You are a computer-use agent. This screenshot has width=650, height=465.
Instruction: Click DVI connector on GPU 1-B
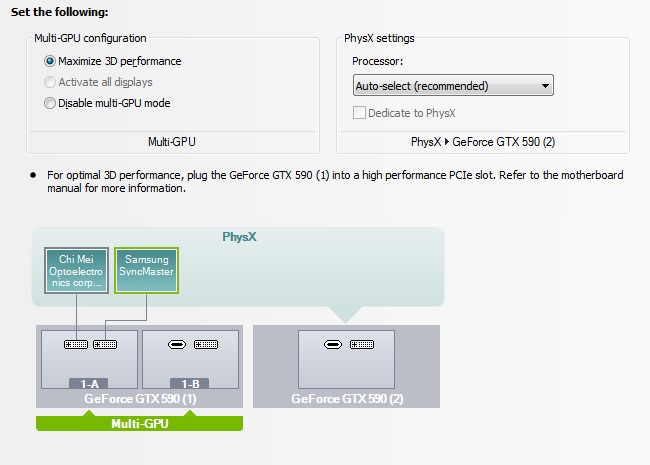pyautogui.click(x=206, y=344)
